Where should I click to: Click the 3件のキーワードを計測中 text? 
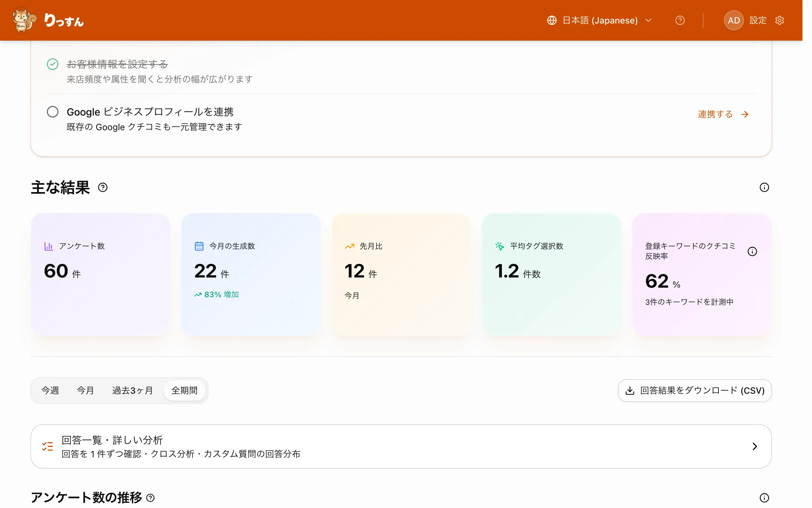click(689, 302)
